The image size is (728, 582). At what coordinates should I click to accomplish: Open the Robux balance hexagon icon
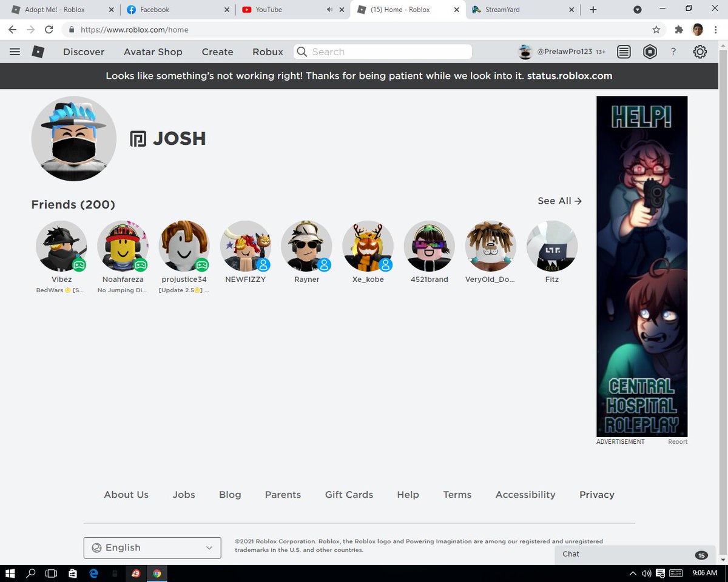[x=650, y=52]
